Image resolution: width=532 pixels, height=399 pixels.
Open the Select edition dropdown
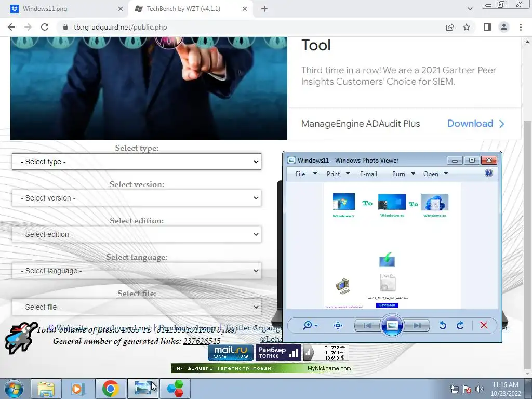137,234
